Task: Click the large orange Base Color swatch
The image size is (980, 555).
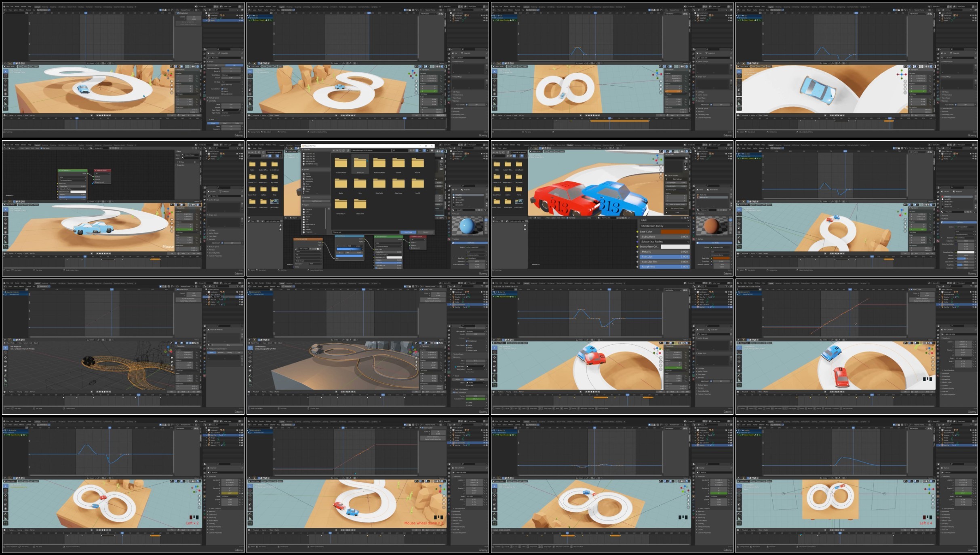Action: (x=675, y=232)
